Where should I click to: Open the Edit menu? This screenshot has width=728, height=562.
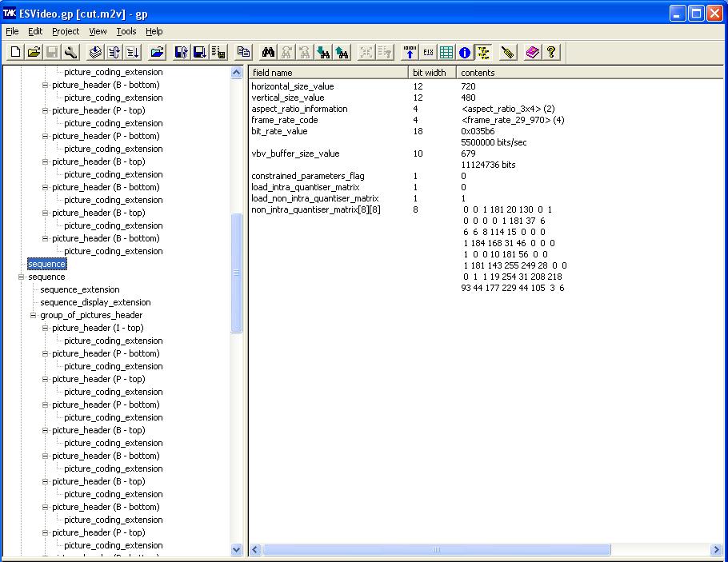click(35, 31)
